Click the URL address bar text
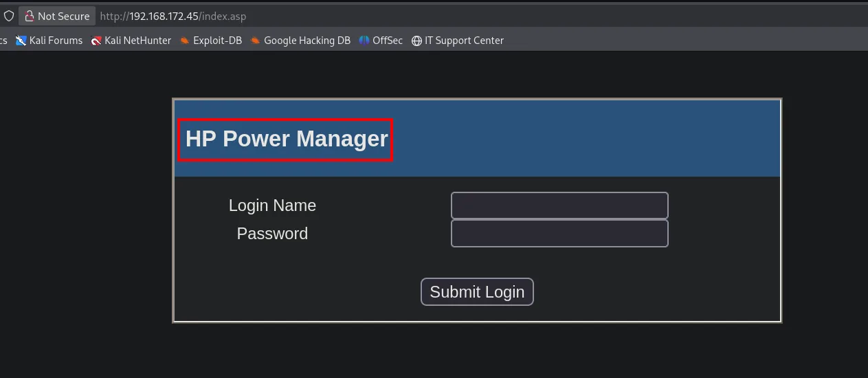Screen dimensions: 868x378 (x=173, y=16)
